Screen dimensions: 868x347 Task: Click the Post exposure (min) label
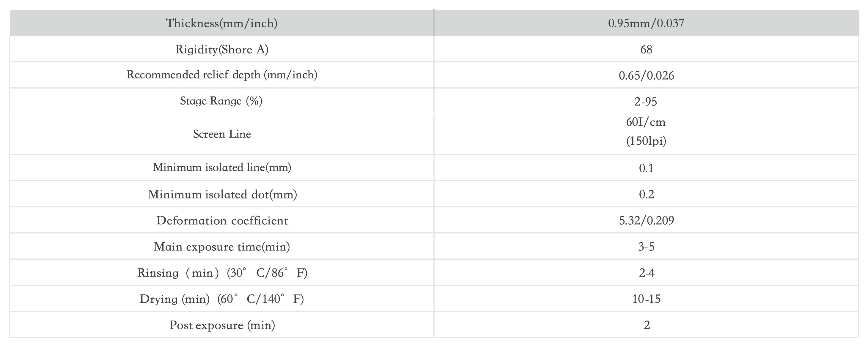click(x=222, y=325)
